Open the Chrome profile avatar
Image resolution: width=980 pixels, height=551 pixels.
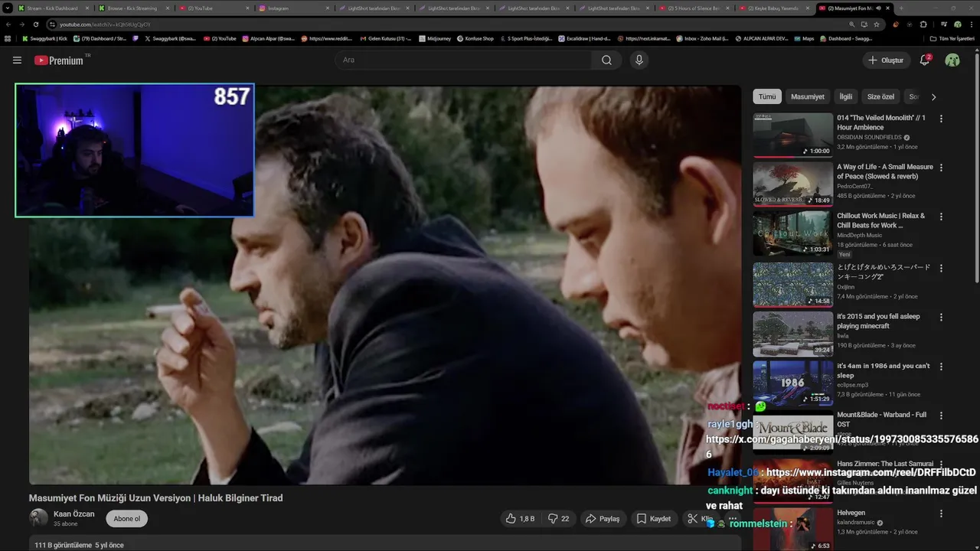958,24
